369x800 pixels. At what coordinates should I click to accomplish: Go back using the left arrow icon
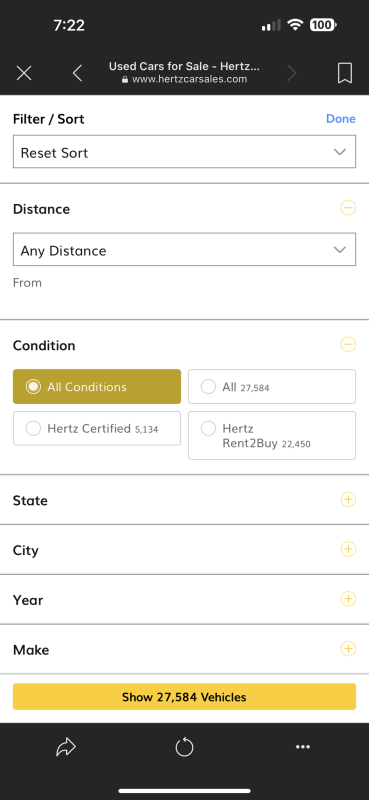(x=77, y=73)
